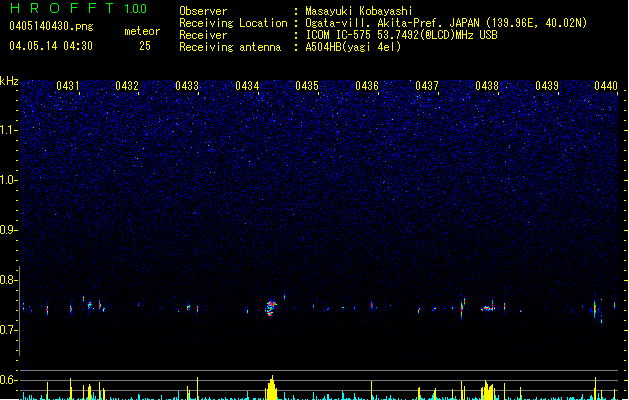Click the 0436 time marker
This screenshot has height=400, width=629.
[x=367, y=86]
